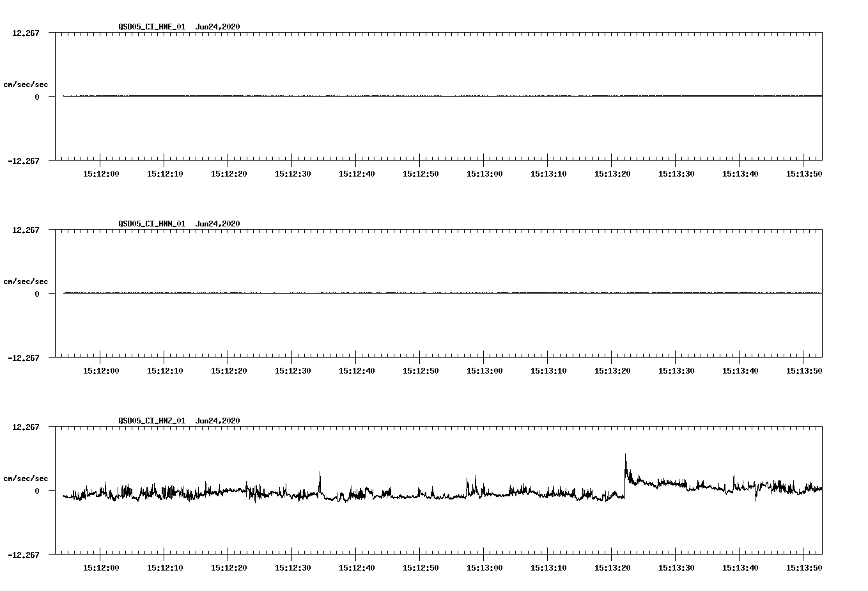Click the 15:13:40 time label under the HNN chart
The height and width of the screenshot is (591, 868).
(x=740, y=370)
